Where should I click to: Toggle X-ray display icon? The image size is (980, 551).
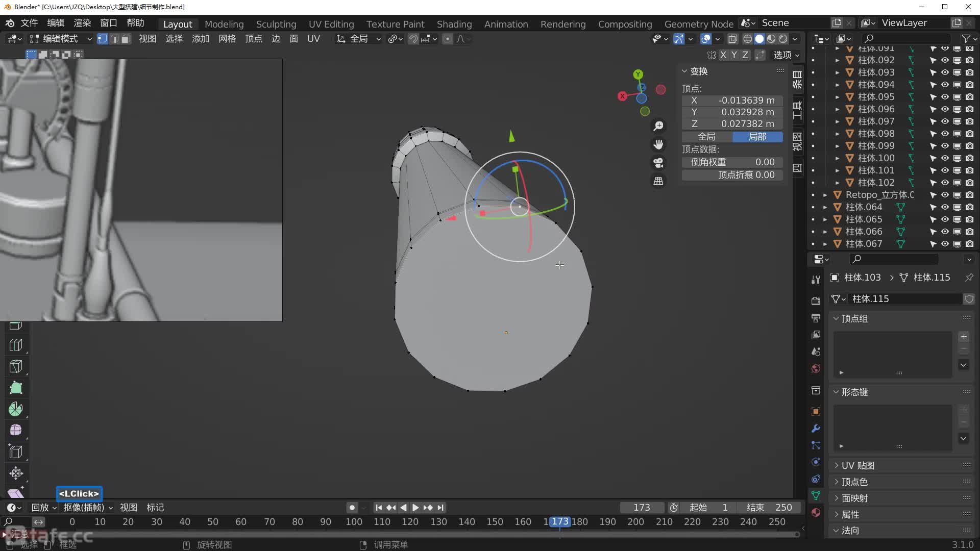click(732, 39)
